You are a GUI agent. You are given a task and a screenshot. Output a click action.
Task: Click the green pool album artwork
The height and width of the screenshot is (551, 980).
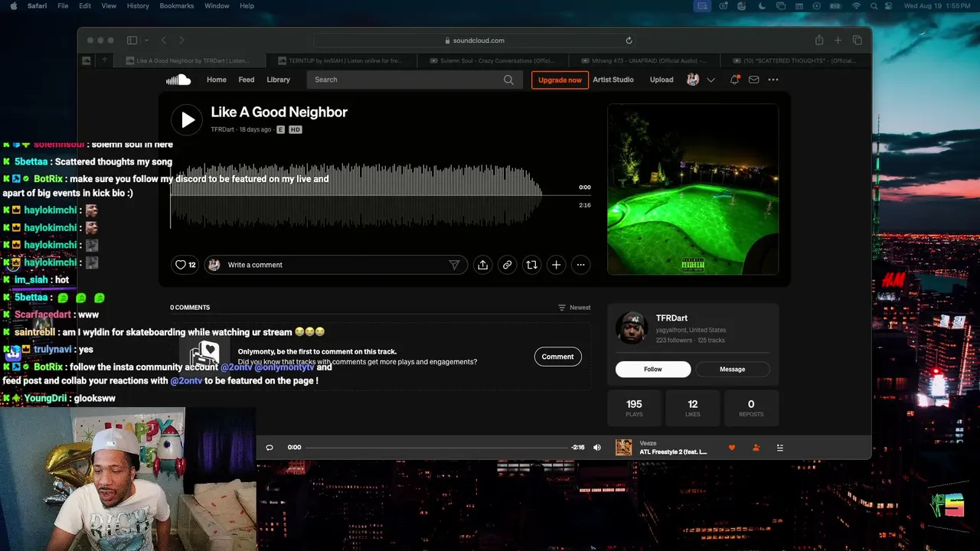(693, 189)
